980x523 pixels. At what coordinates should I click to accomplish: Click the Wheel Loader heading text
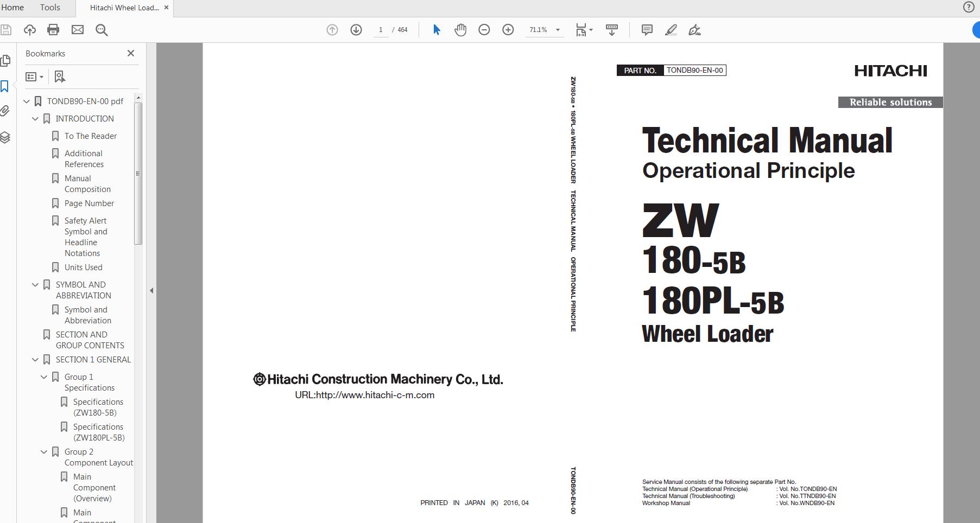(x=707, y=334)
